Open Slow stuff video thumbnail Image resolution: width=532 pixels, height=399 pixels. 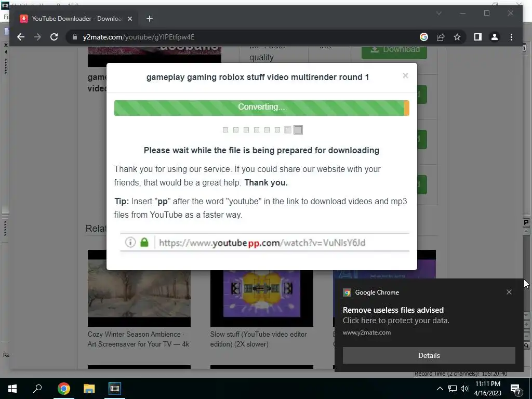pyautogui.click(x=262, y=298)
